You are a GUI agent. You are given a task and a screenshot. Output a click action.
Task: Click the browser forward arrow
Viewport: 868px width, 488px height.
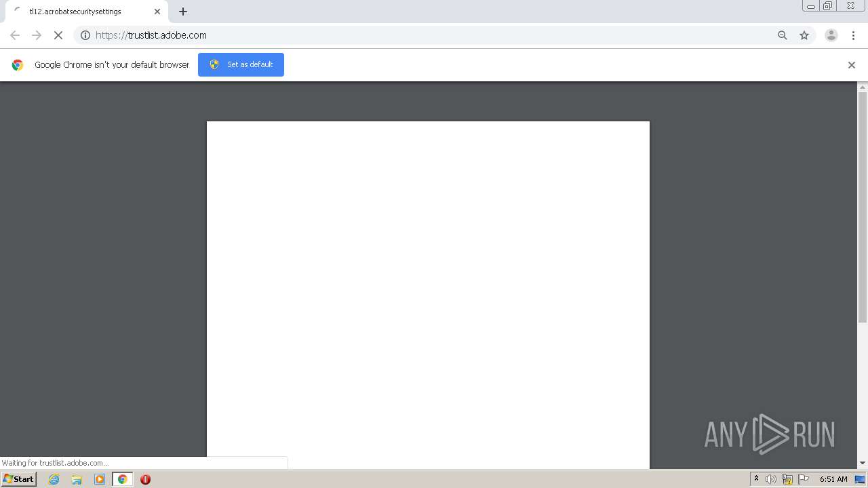click(37, 35)
